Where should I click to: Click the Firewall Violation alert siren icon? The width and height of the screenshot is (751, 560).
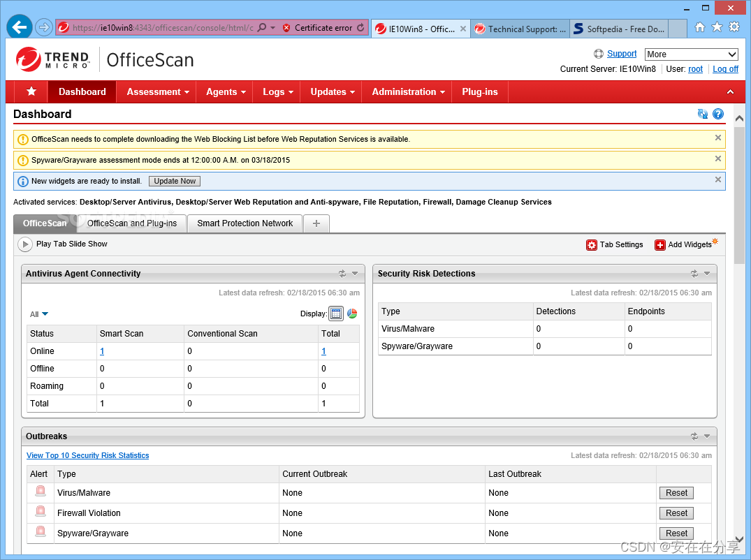[41, 512]
